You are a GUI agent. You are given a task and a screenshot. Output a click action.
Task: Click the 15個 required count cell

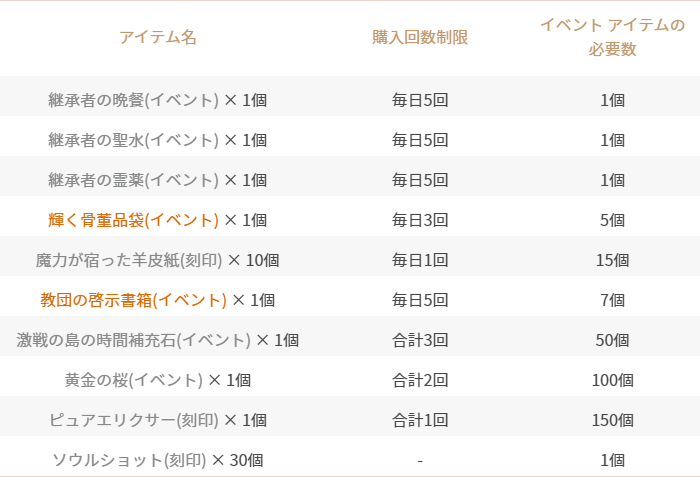point(612,260)
